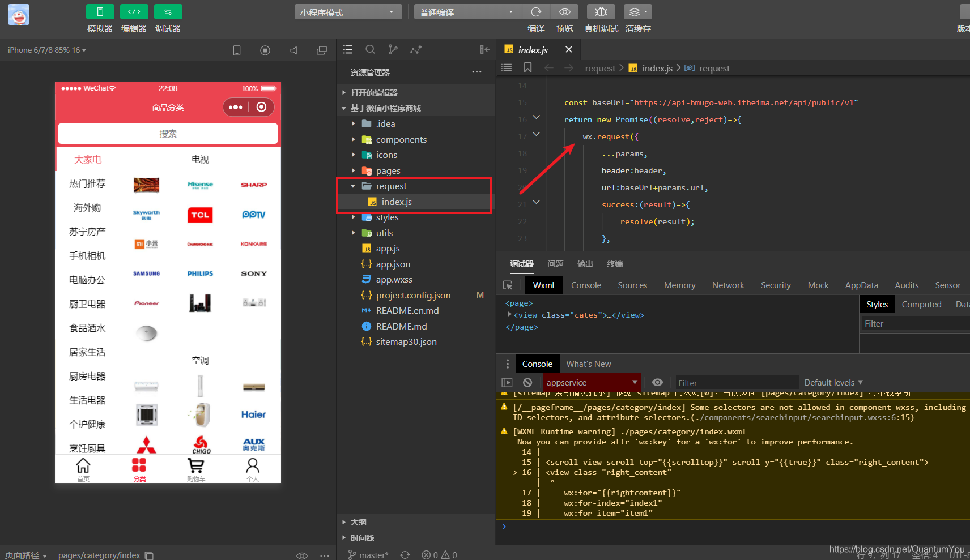Switch to the AppData devtools tab
Image resolution: width=970 pixels, height=560 pixels.
pos(861,285)
